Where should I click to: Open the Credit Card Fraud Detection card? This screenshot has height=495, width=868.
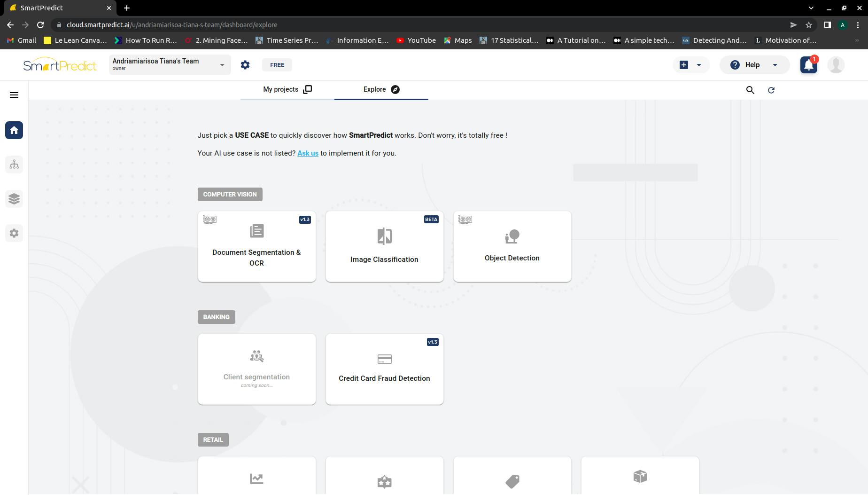coord(384,369)
